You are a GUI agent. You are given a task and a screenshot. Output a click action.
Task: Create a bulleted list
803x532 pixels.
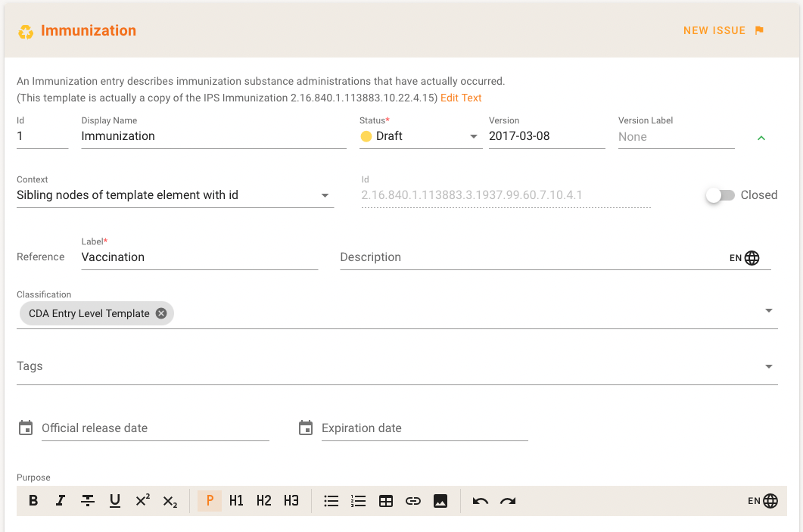[331, 501]
